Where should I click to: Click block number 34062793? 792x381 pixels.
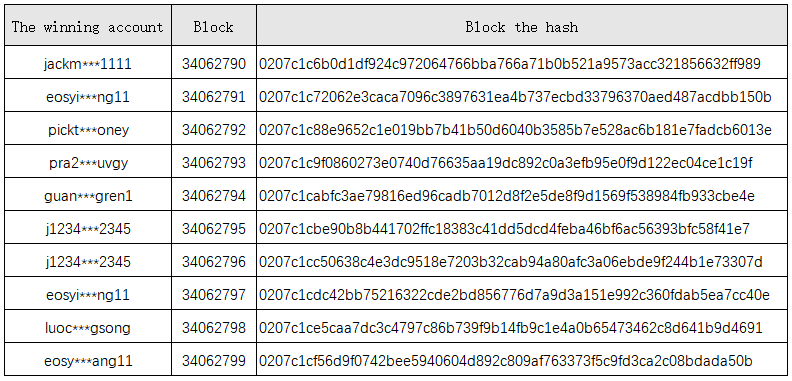point(214,163)
